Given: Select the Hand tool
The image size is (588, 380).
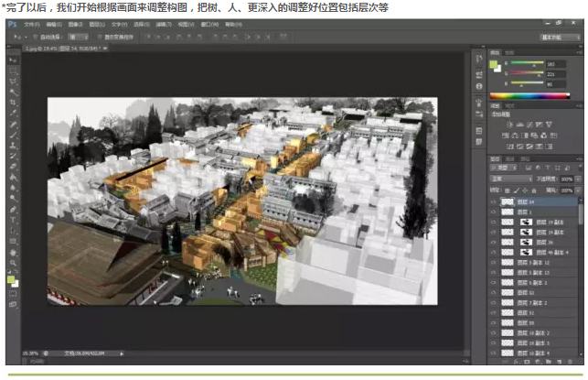Looking at the screenshot, I should 13,253.
